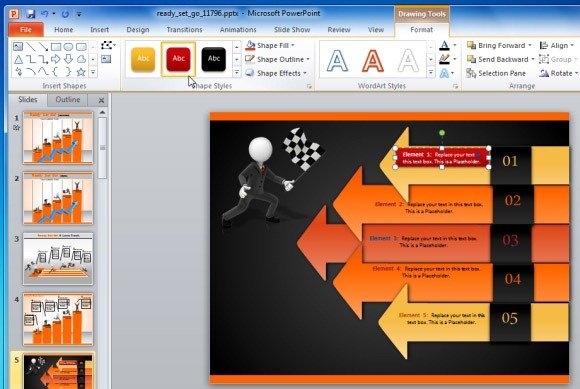Screen dimensions: 580x389
Task: Select the Cloud shape
Action: pos(81,59)
